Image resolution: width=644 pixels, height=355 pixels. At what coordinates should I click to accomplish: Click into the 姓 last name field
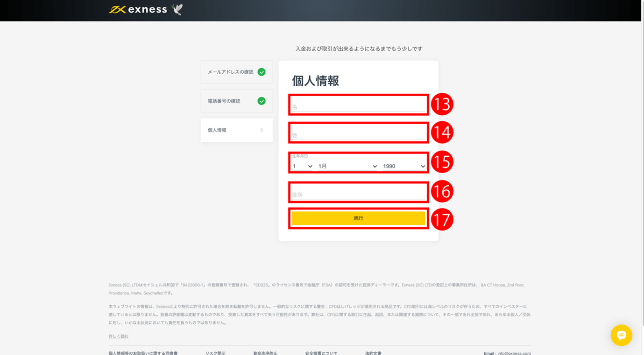(x=358, y=135)
